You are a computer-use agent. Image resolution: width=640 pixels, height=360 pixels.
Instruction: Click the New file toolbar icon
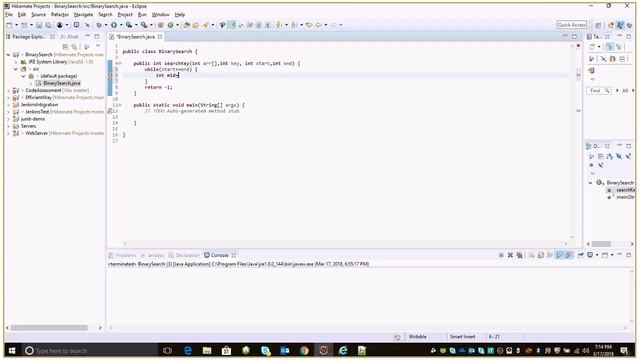coord(9,25)
